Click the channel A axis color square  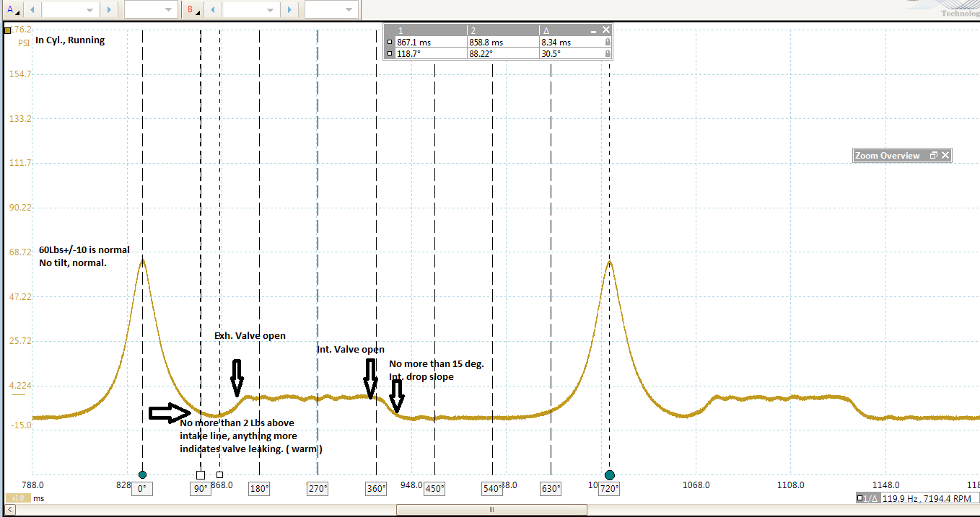click(7, 30)
